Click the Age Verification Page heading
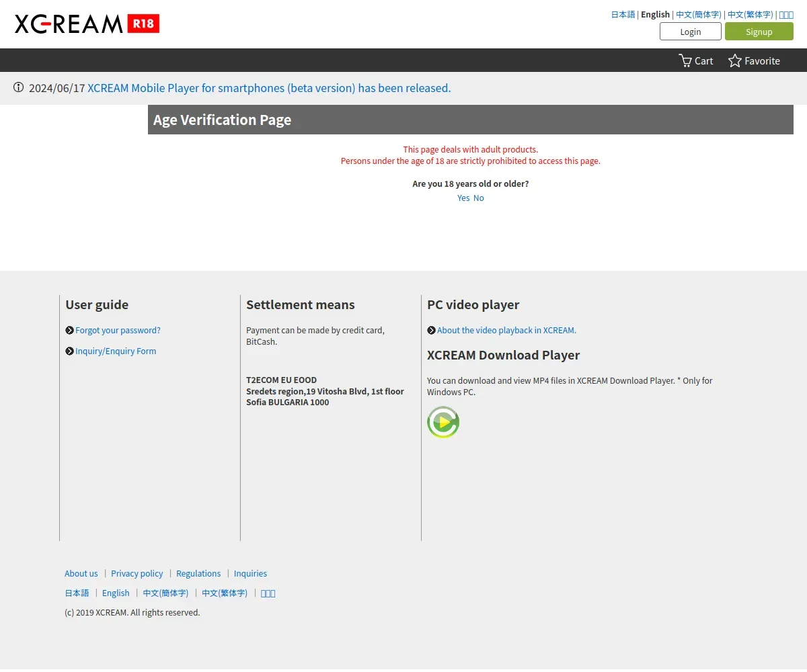Viewport: 807px width, 672px height. pos(222,120)
